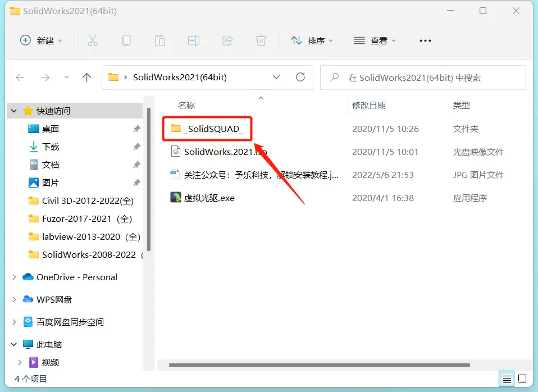538x392 pixels.
Task: Refresh the current folder
Action: pos(300,77)
